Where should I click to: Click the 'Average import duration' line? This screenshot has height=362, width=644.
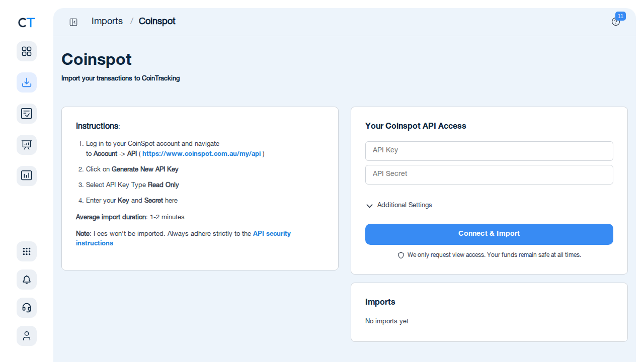point(130,217)
